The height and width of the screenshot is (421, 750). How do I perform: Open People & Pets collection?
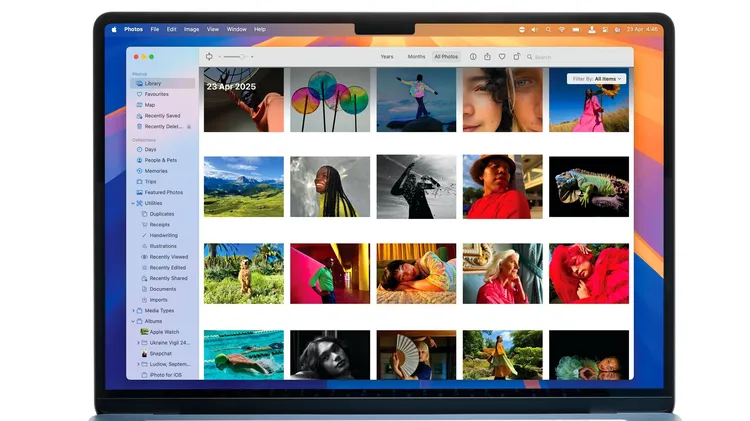160,160
